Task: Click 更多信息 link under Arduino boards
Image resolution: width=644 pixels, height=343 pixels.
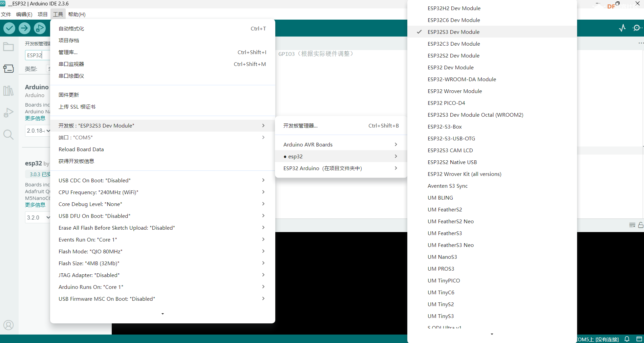Action: pos(35,118)
